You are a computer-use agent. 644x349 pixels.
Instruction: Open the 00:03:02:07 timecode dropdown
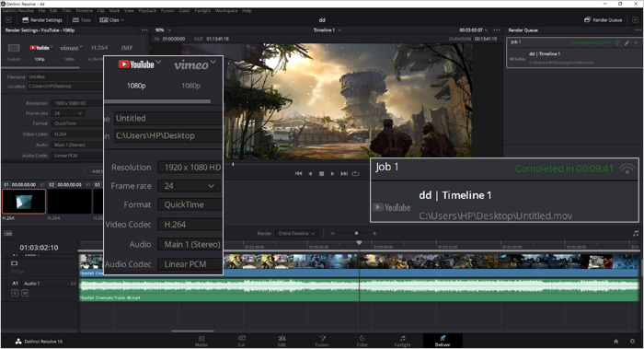pyautogui.click(x=474, y=30)
